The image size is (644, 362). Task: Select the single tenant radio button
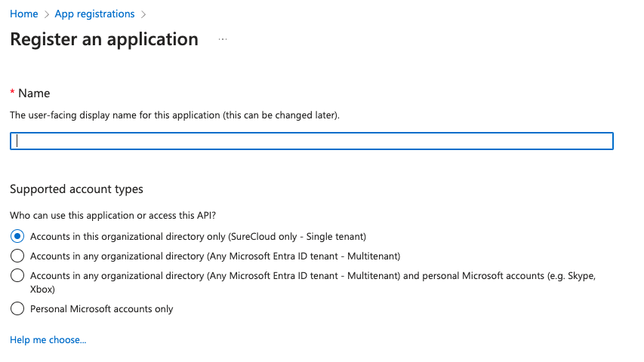pyautogui.click(x=17, y=236)
